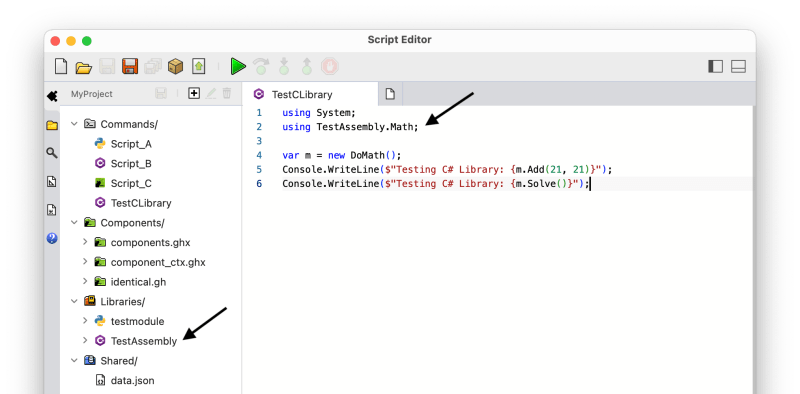Image resolution: width=800 pixels, height=394 pixels.
Task: Open the fourth sidebar document icon
Action: click(52, 181)
